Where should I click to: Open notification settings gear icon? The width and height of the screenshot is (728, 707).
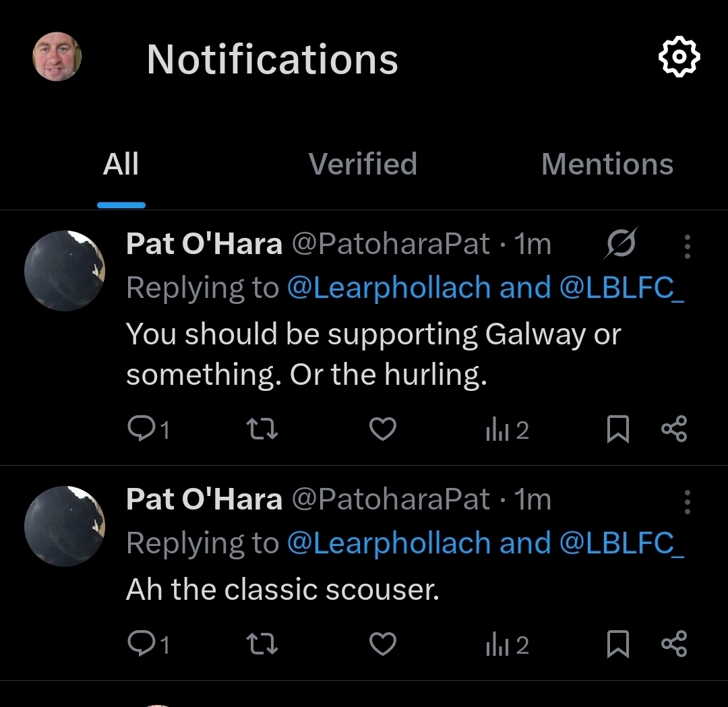pyautogui.click(x=679, y=58)
